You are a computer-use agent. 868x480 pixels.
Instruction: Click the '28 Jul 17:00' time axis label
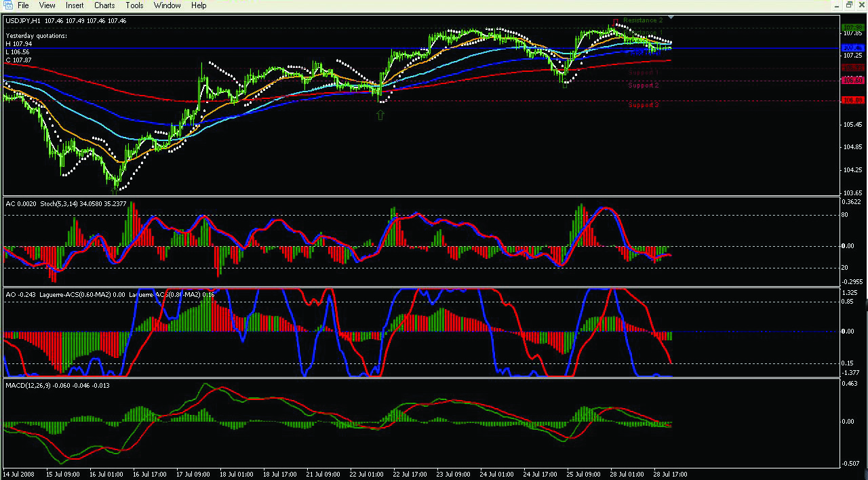671,474
